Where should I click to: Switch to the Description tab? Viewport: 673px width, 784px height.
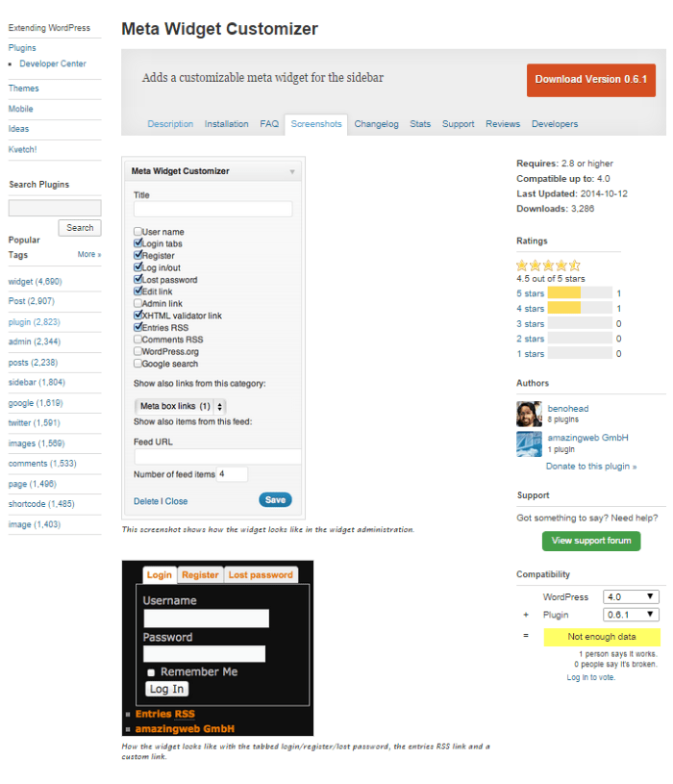pyautogui.click(x=170, y=124)
